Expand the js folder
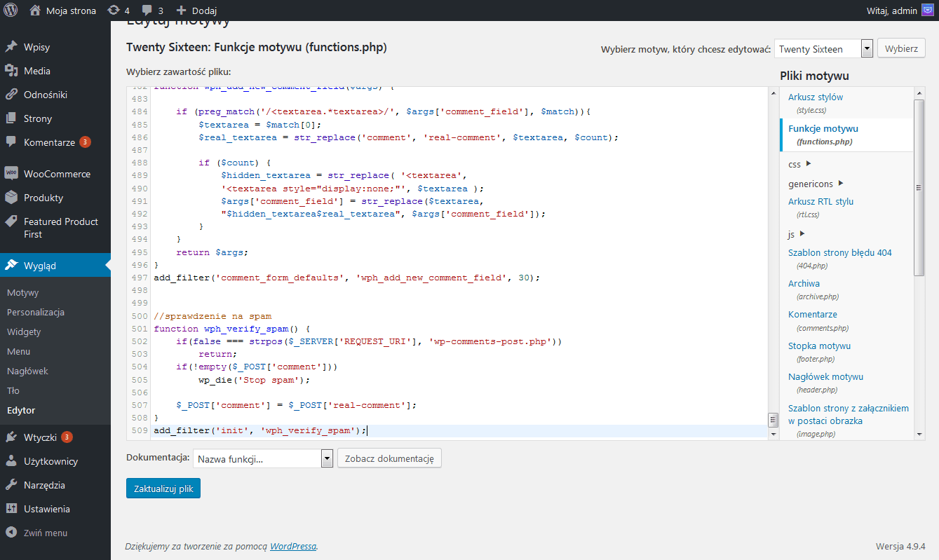This screenshot has height=560, width=939. [802, 234]
